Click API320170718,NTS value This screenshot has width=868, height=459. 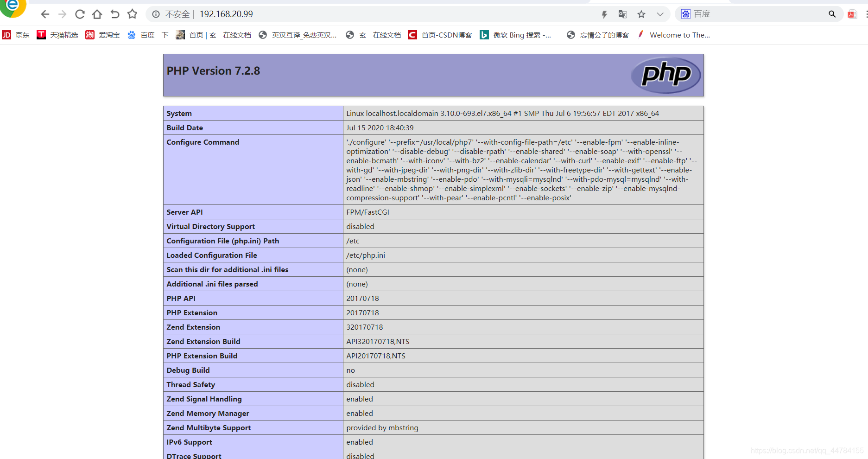(378, 342)
